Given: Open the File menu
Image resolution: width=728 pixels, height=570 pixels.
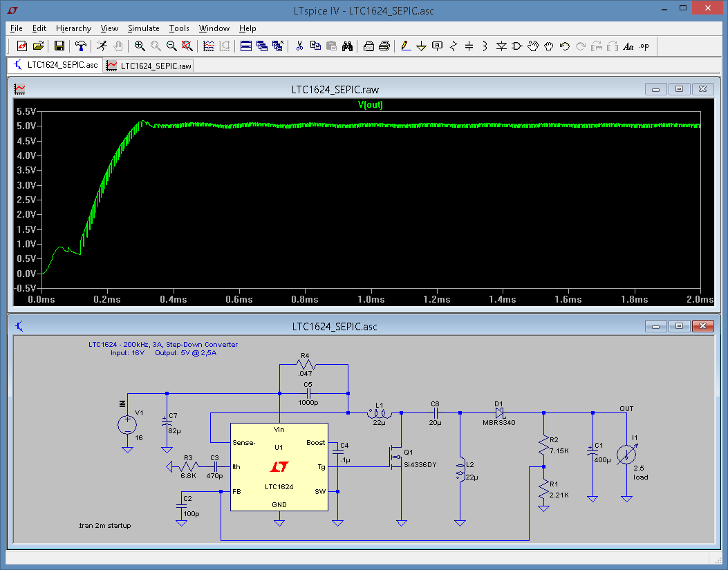Looking at the screenshot, I should tap(17, 28).
